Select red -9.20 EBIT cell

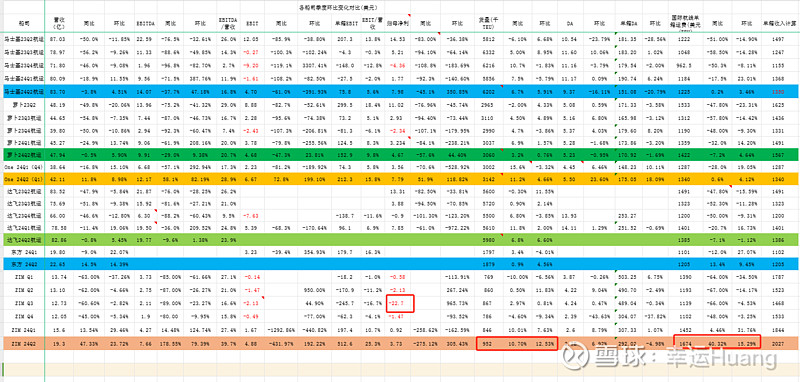(252, 65)
